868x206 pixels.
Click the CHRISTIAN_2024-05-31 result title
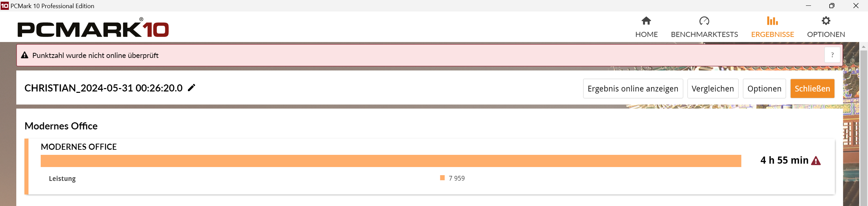coord(103,88)
